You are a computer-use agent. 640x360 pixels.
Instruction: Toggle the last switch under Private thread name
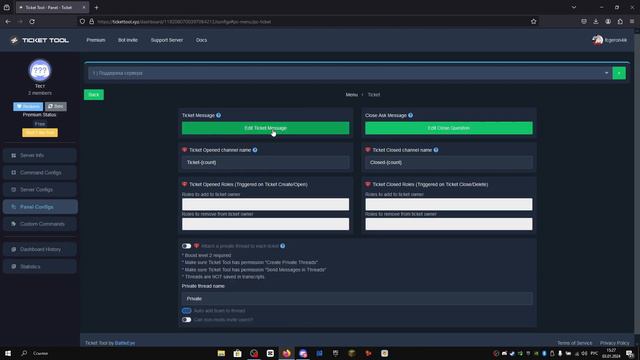coord(187,320)
